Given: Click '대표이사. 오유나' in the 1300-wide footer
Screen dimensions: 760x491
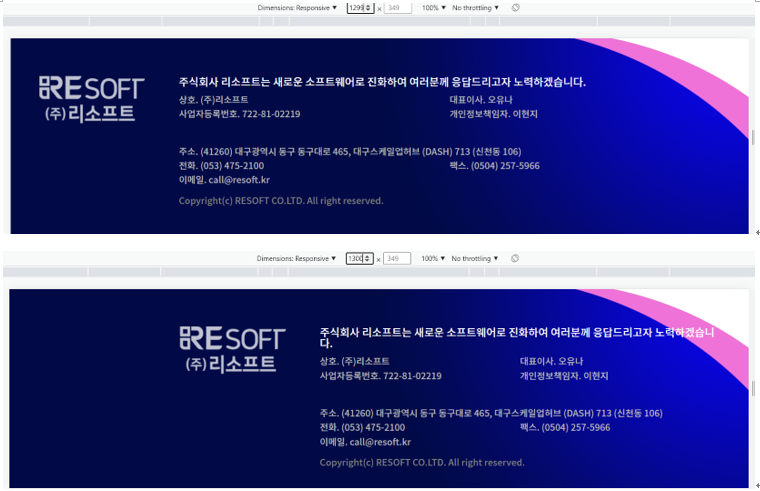Looking at the screenshot, I should [x=552, y=361].
